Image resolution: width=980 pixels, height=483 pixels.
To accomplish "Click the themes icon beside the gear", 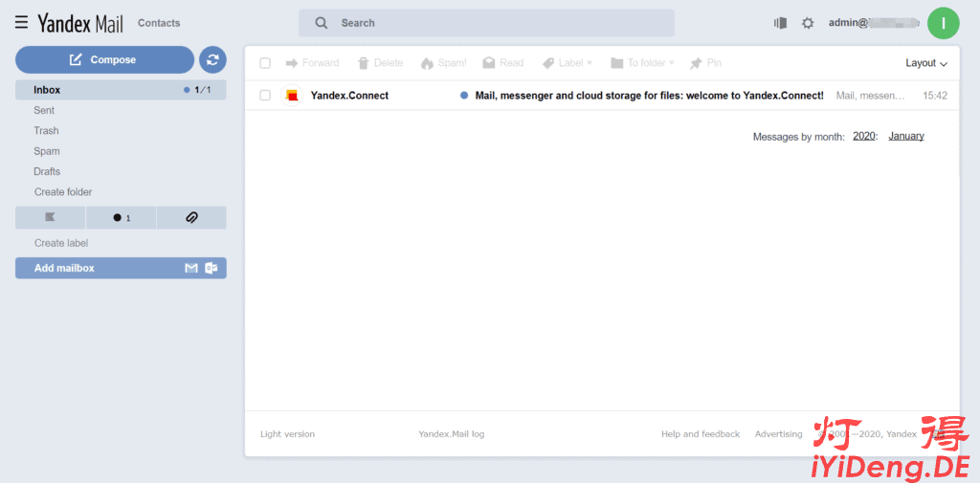I will (780, 23).
